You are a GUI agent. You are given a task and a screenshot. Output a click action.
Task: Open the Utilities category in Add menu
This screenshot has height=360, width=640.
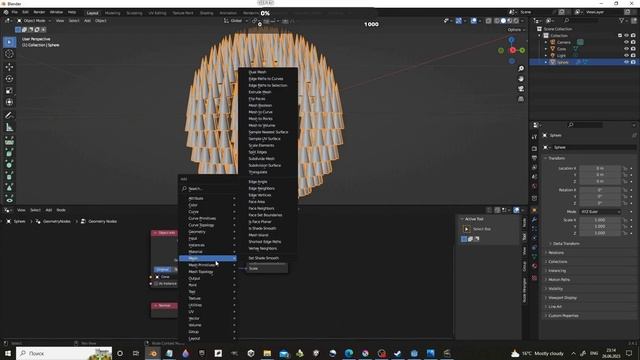coord(208,305)
